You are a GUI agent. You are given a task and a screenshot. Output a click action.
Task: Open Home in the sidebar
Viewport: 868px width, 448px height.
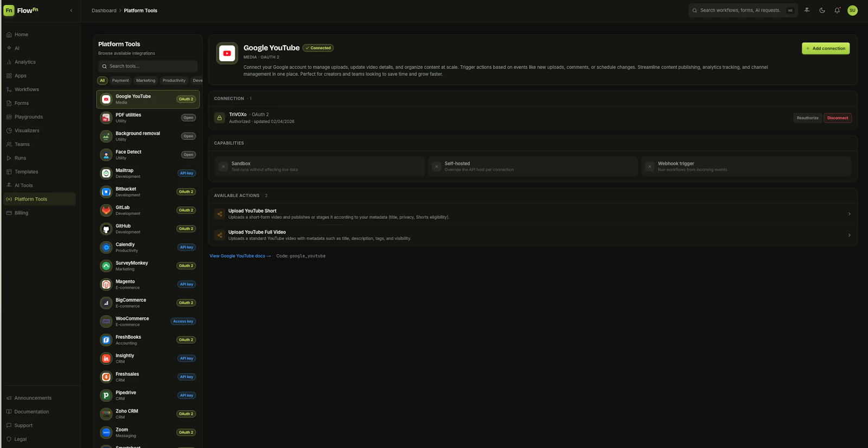pyautogui.click(x=39, y=34)
